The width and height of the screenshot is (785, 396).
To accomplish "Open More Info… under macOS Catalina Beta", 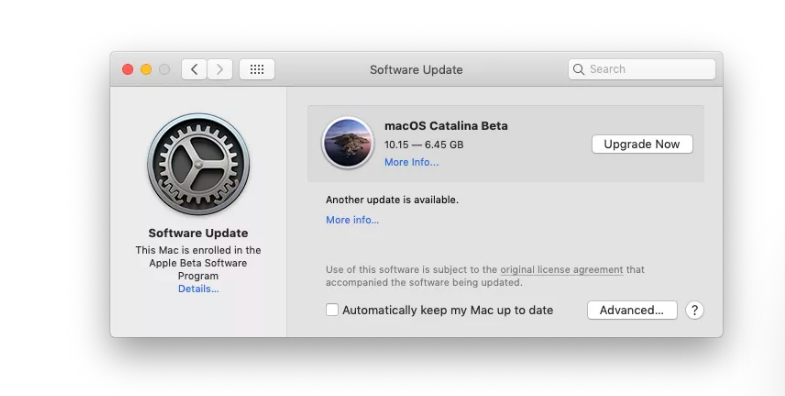I will coord(412,162).
